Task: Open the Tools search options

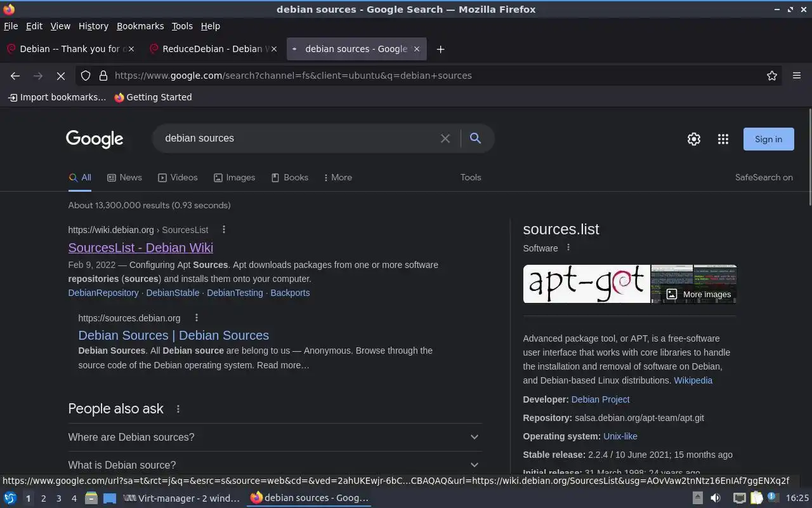Action: tap(471, 178)
